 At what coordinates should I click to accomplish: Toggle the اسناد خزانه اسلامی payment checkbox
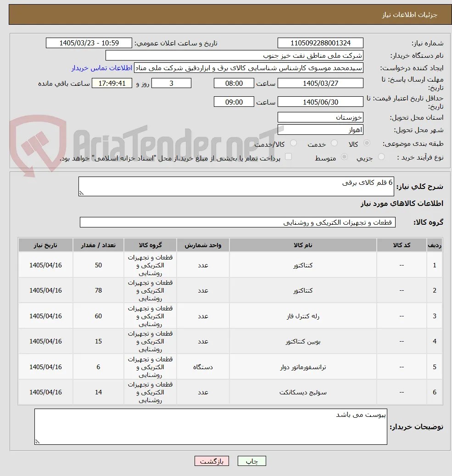point(289,157)
